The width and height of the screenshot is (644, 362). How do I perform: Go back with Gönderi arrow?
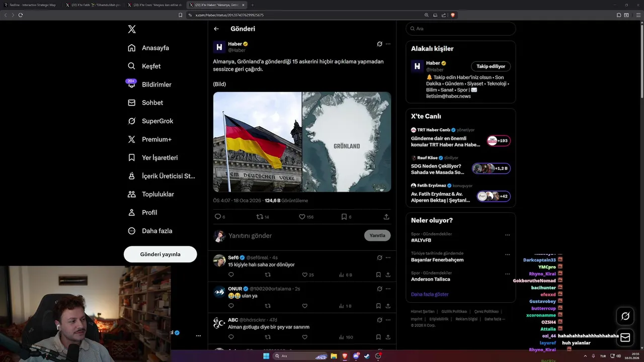216,29
